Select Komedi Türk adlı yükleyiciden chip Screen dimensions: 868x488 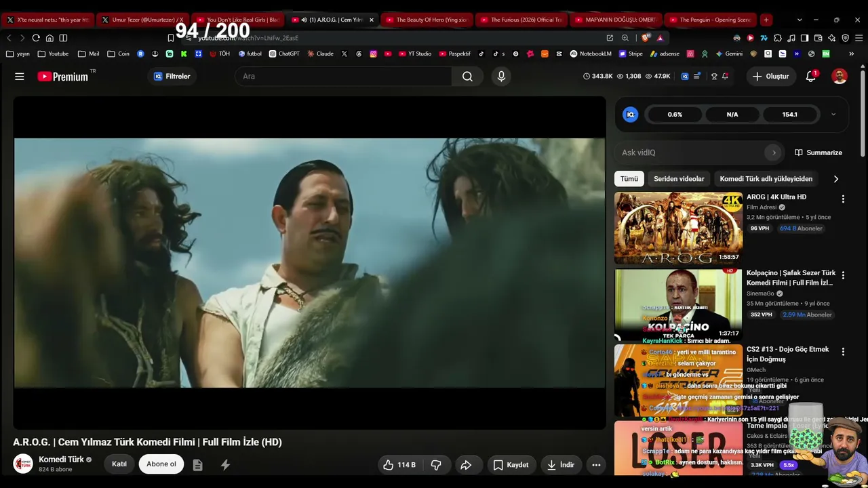(x=766, y=179)
